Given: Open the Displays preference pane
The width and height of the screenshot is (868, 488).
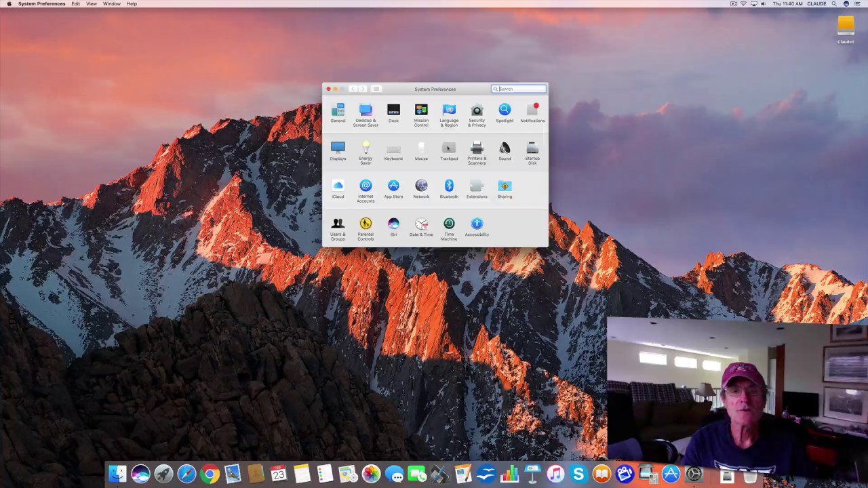Looking at the screenshot, I should point(338,151).
